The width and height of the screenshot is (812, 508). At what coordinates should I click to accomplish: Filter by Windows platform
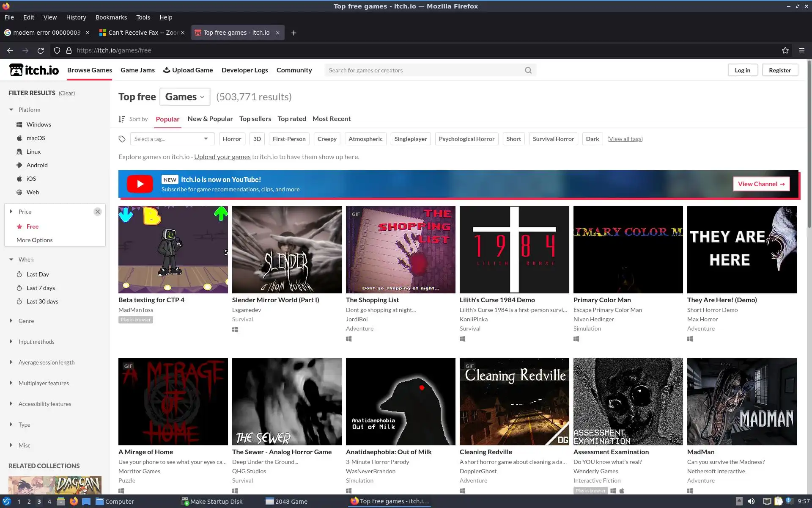[38, 124]
